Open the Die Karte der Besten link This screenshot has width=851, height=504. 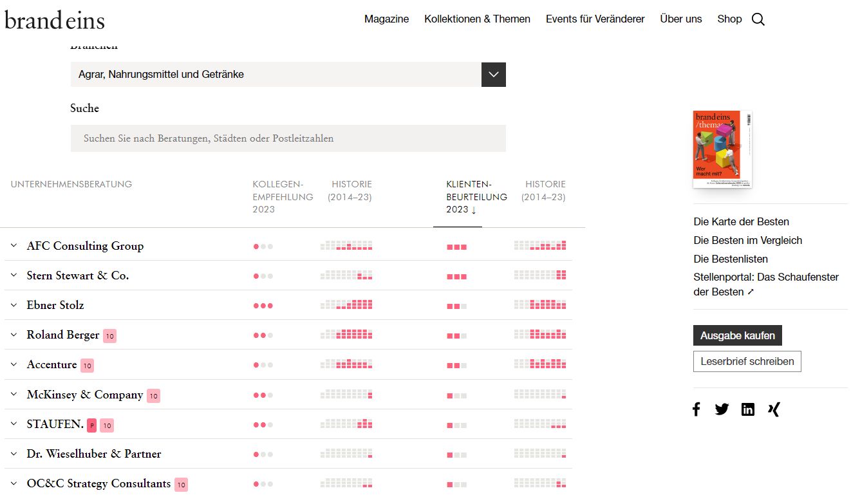[741, 221]
